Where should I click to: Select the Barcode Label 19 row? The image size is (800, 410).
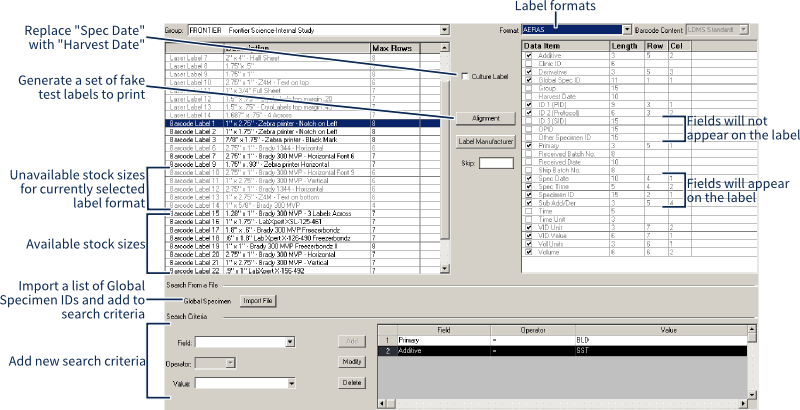tap(303, 246)
